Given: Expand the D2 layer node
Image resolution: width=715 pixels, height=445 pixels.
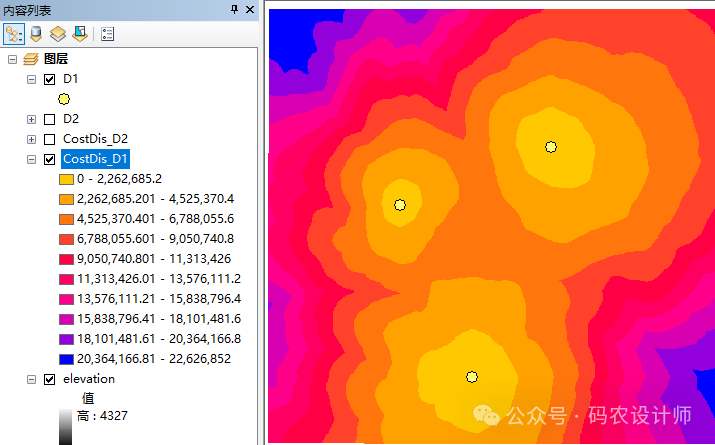Looking at the screenshot, I should [32, 119].
